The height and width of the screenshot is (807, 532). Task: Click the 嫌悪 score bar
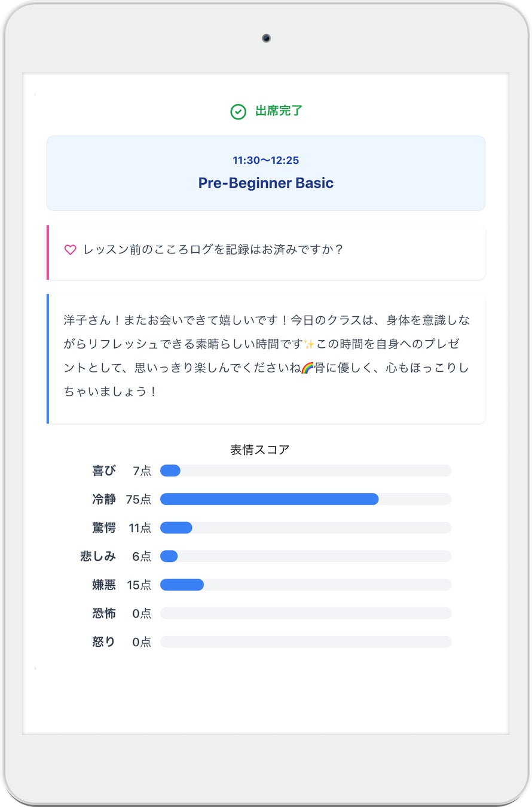pyautogui.click(x=305, y=585)
